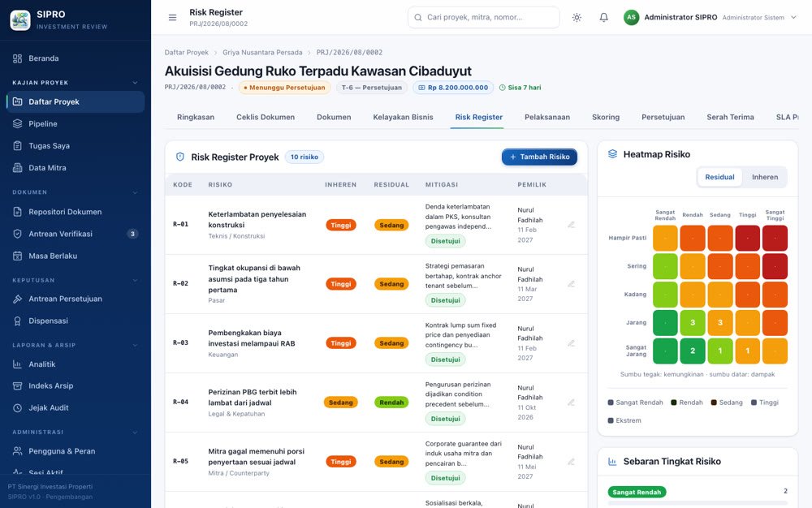812x508 pixels.
Task: Collapse the Kajian Proyek sidebar section
Action: [x=135, y=83]
